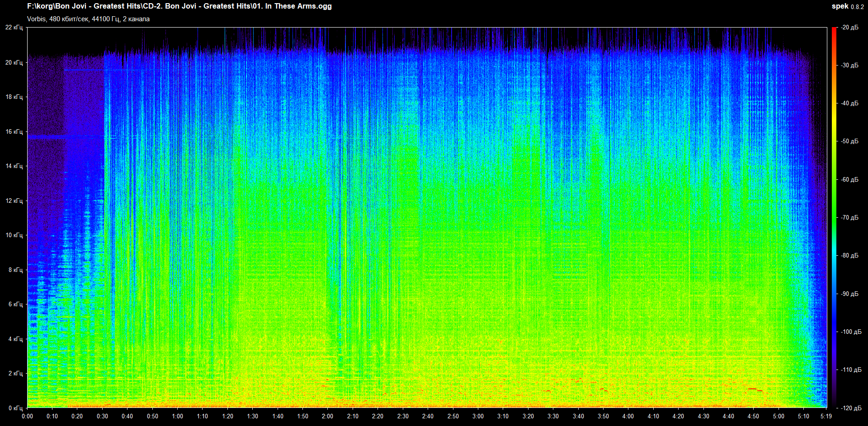
Task: Select the 1:00 time axis marker
Action: tap(177, 416)
